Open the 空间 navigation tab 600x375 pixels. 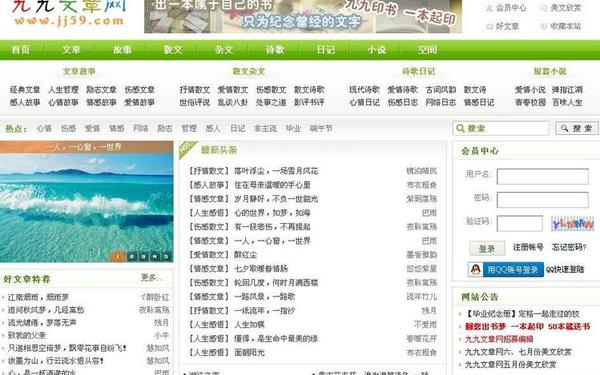[x=427, y=49]
